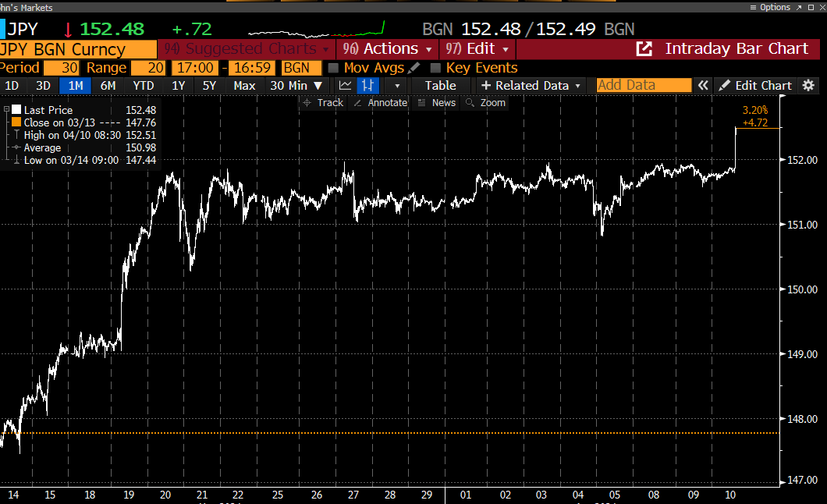827x504 pixels.
Task: Click the Intraday Bar Chart title
Action: click(736, 49)
